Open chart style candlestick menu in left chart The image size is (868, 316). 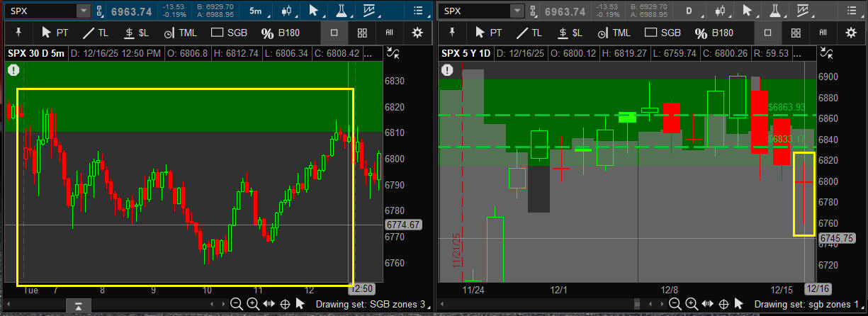click(x=286, y=11)
